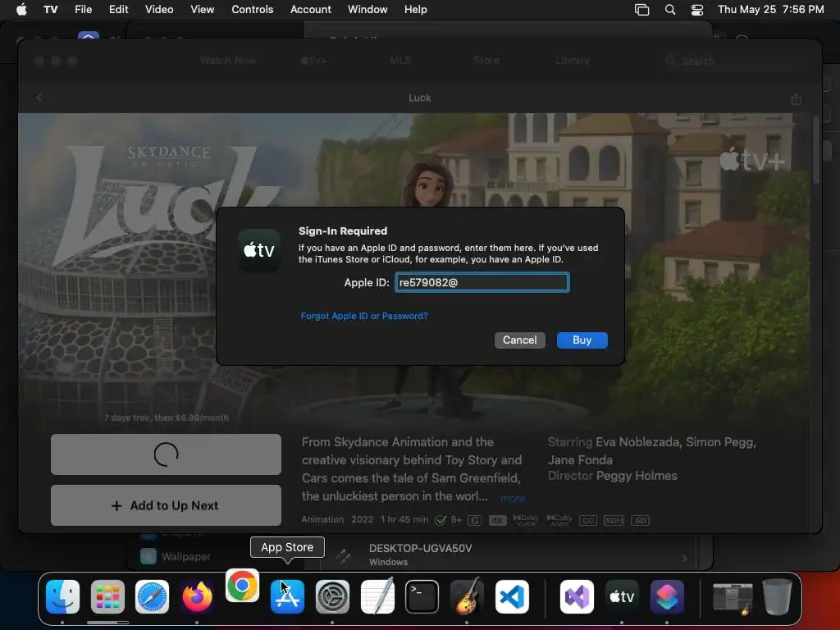Open TextEdit from the dock

pos(377,597)
